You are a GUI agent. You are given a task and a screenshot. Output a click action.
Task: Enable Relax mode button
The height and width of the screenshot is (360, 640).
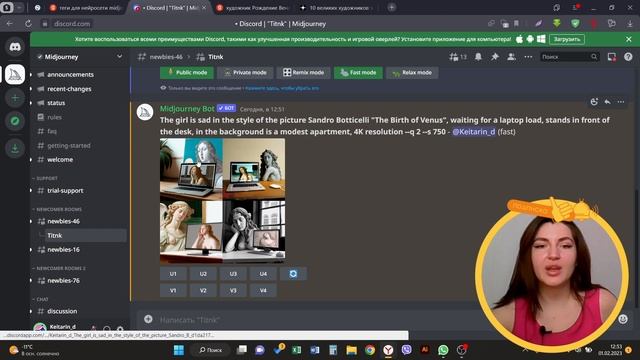(412, 73)
